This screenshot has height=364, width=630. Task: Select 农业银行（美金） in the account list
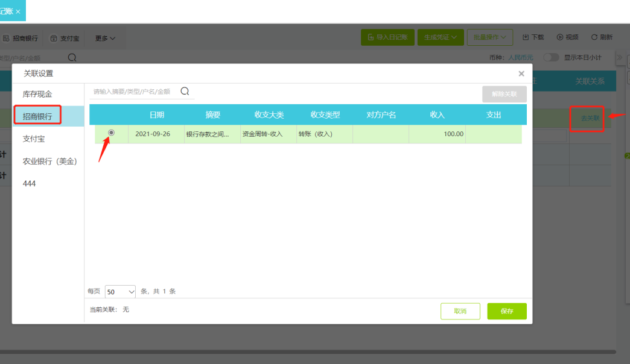tap(48, 162)
